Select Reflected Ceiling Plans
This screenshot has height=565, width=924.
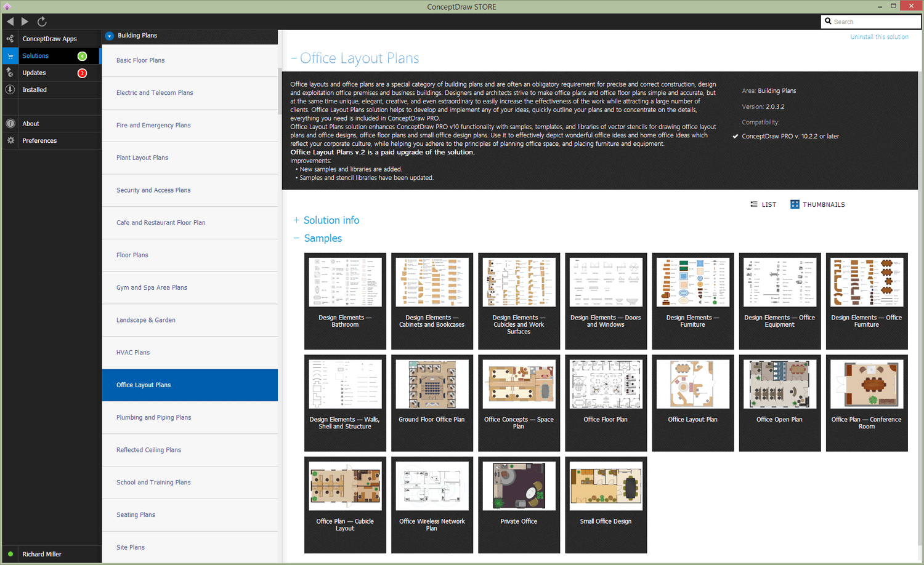pyautogui.click(x=190, y=450)
